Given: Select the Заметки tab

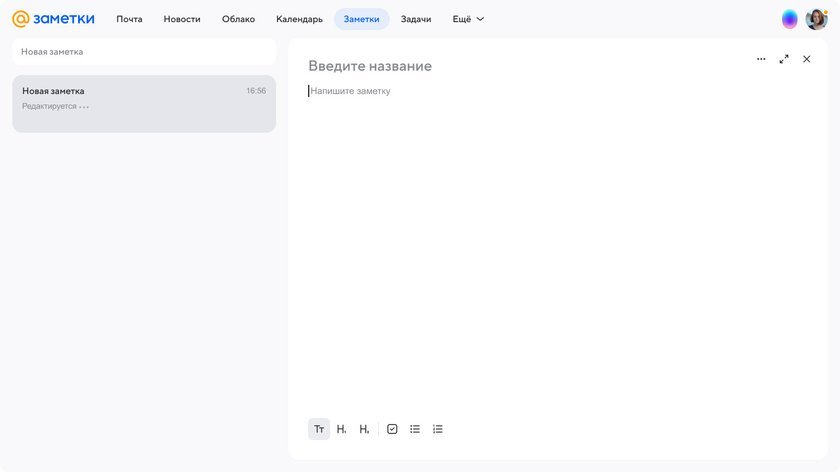Looking at the screenshot, I should 362,19.
